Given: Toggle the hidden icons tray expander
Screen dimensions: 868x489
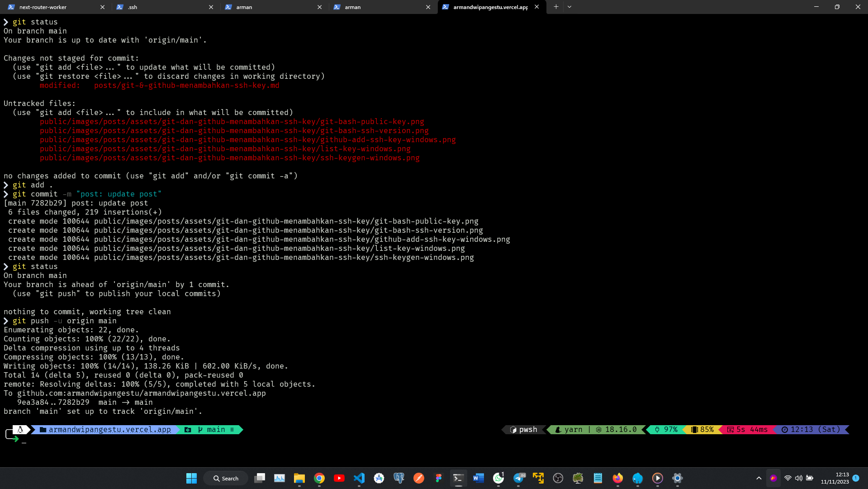Looking at the screenshot, I should (x=759, y=478).
